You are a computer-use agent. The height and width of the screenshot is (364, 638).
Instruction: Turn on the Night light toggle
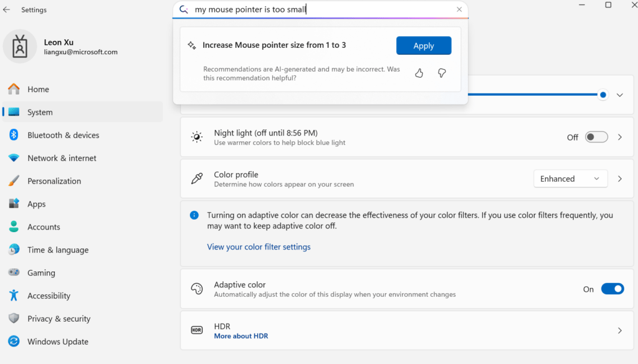coord(596,137)
